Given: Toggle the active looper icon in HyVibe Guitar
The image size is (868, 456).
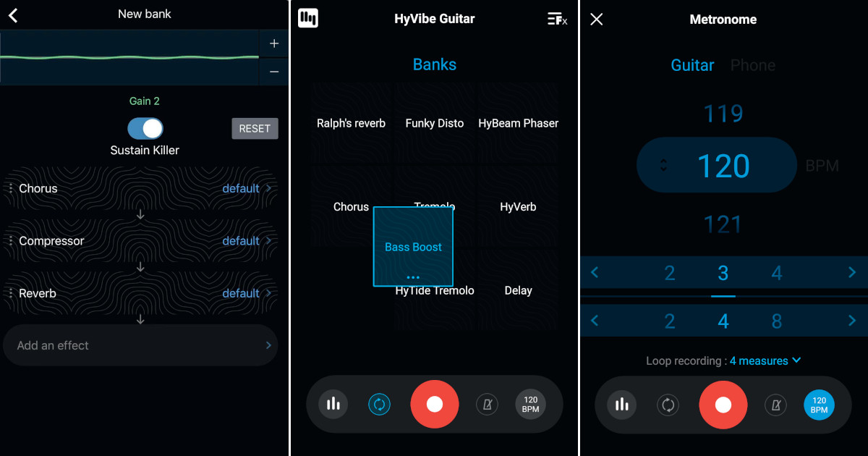Looking at the screenshot, I should 379,404.
